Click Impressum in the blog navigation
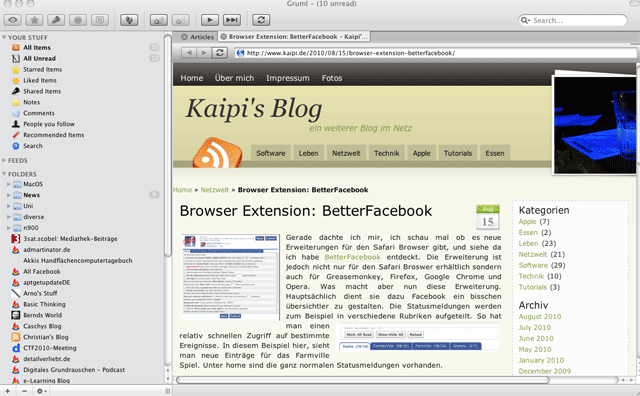Viewport: 640px width, 396px height. (x=288, y=78)
